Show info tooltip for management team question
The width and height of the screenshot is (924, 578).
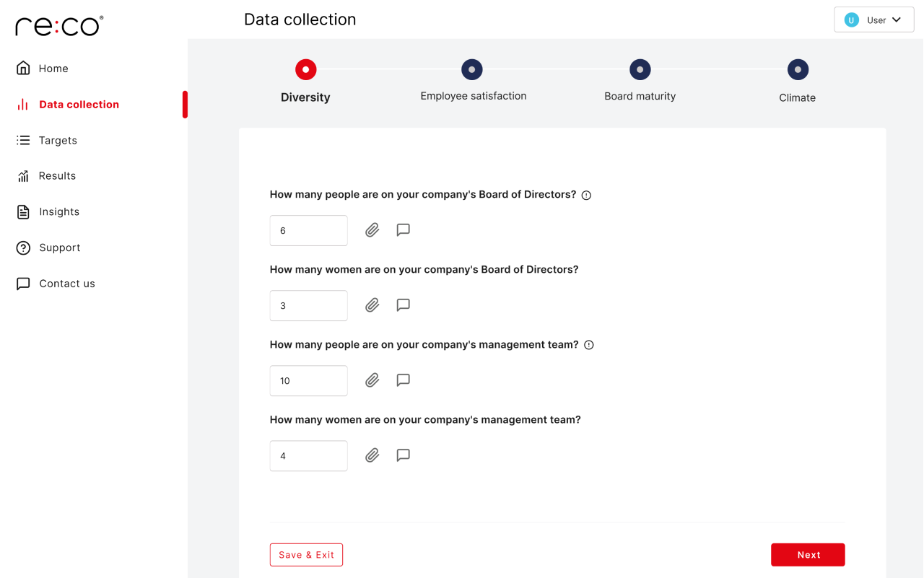(x=588, y=346)
